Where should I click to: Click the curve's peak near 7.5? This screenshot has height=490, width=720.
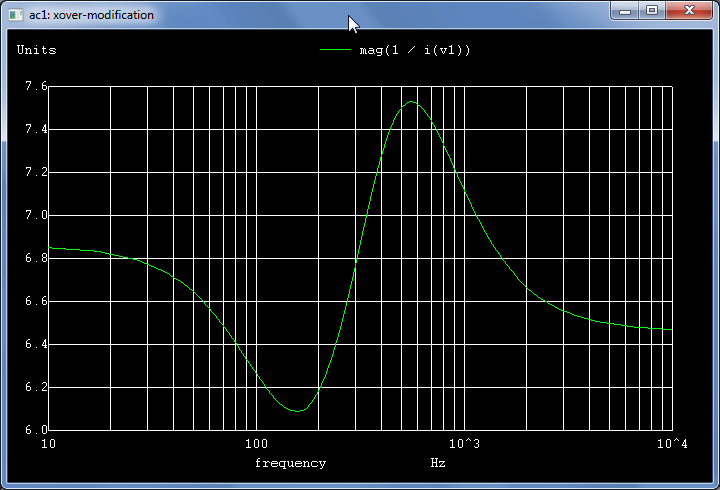tap(411, 102)
